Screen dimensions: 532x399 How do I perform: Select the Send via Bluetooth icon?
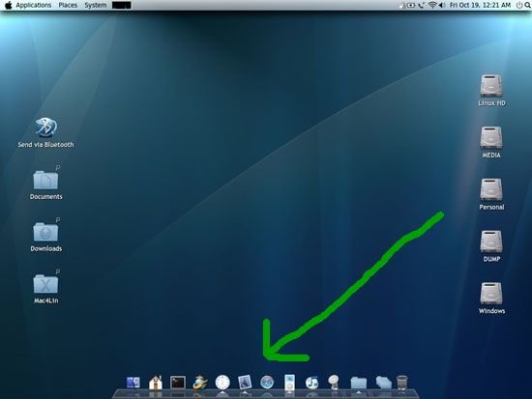tap(45, 133)
